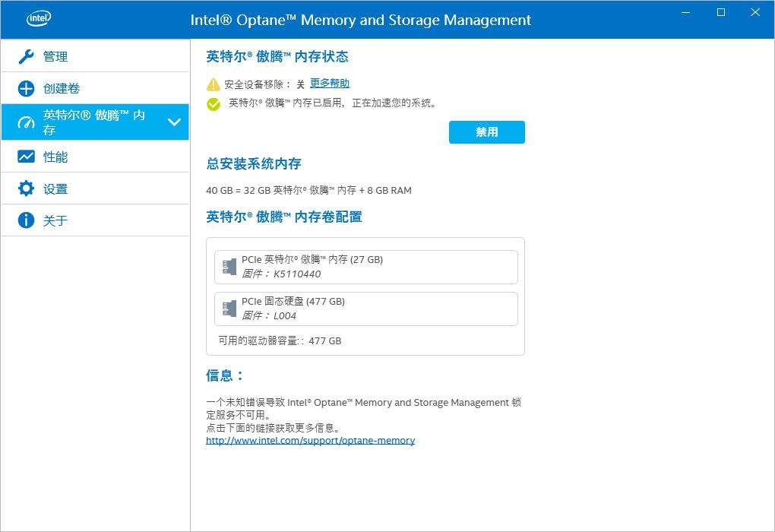Click the 固件：K5110440 text
The width and height of the screenshot is (775, 532).
pyautogui.click(x=281, y=274)
